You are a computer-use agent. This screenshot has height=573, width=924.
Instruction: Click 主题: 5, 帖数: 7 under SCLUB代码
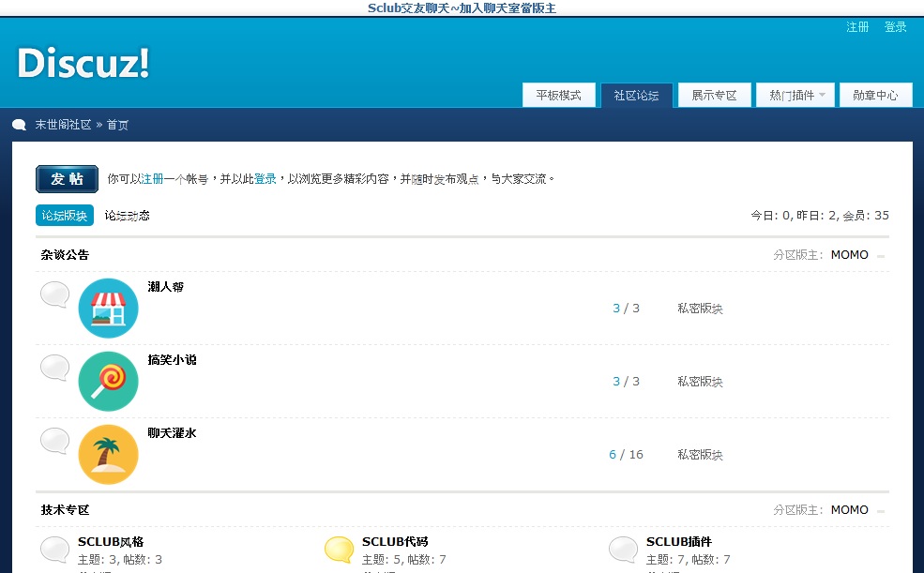click(403, 560)
